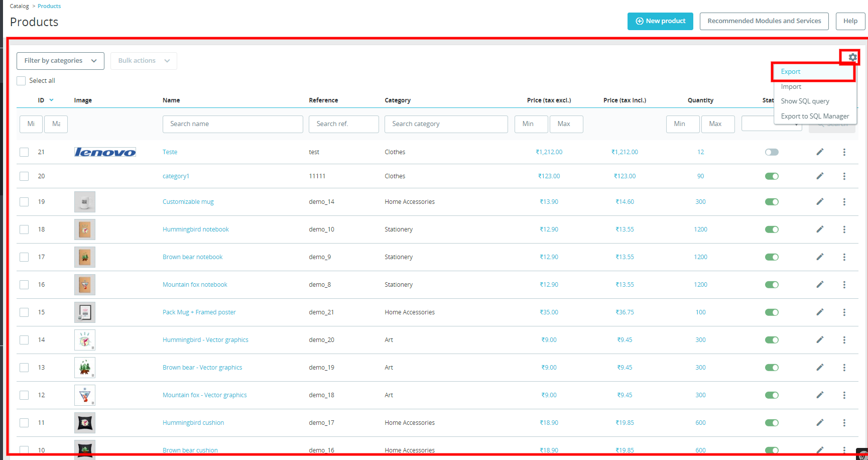
Task: Edit Mountain fox - Vector graphics pencil
Action: [820, 395]
